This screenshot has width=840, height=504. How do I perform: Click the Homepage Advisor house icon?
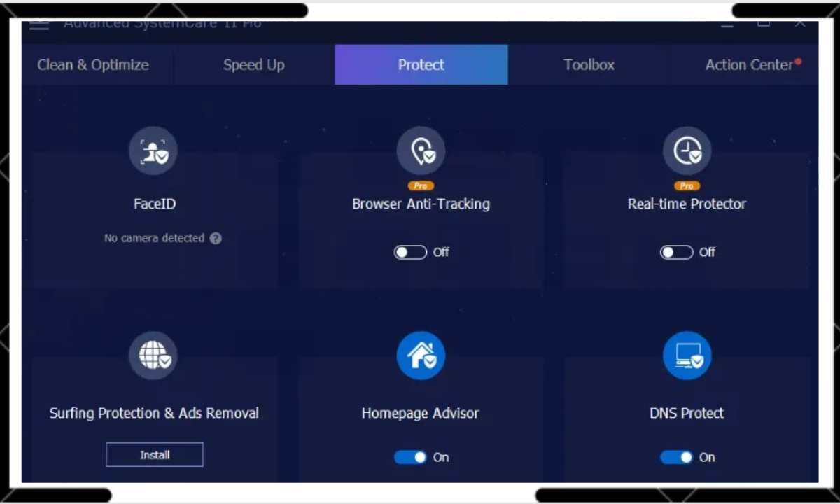421,355
